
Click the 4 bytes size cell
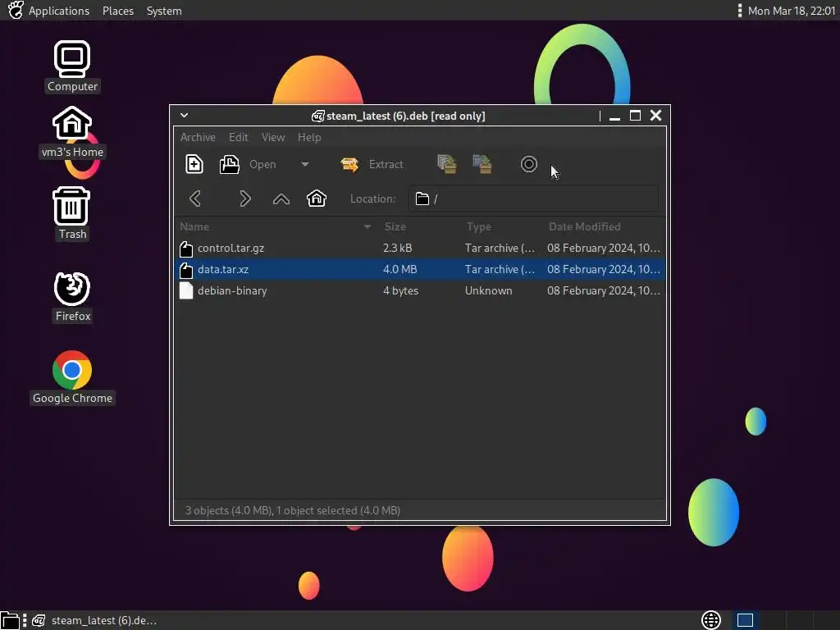tap(400, 291)
